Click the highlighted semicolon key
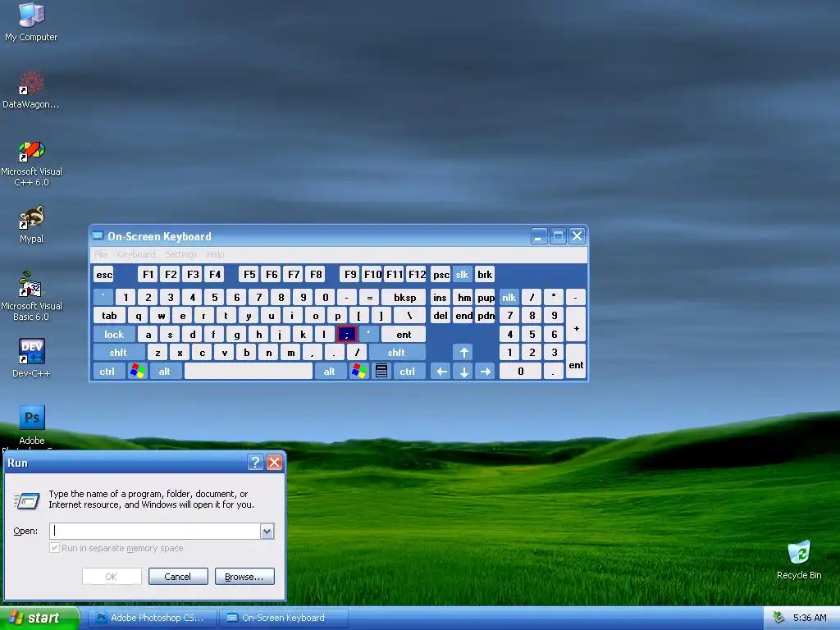Screen dimensions: 840x630 (347, 335)
